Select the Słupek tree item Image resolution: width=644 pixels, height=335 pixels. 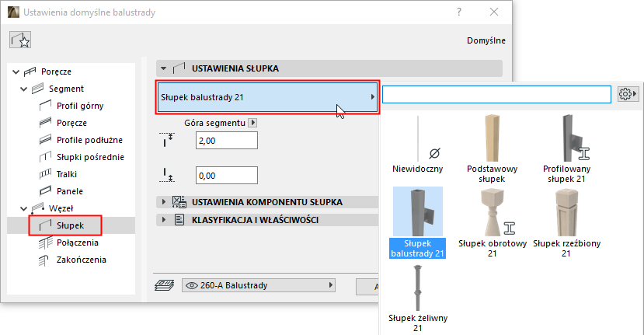pyautogui.click(x=71, y=225)
